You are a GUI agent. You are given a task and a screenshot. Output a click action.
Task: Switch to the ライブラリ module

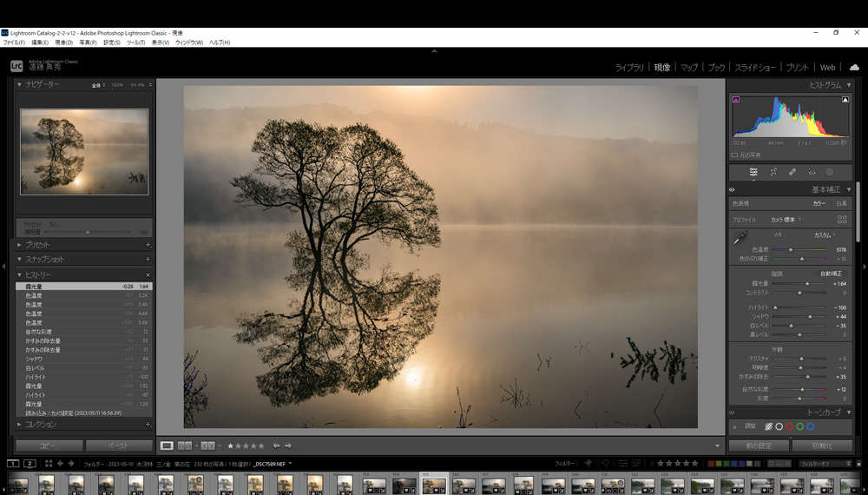pyautogui.click(x=629, y=67)
